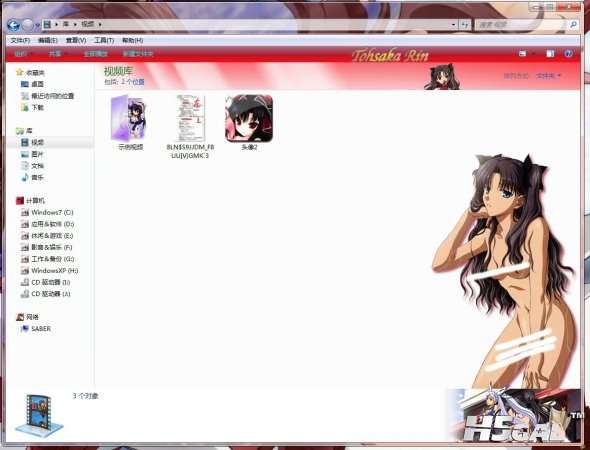This screenshot has height=450, width=590.
Task: Open the 工具(T) menu
Action: [x=104, y=40]
